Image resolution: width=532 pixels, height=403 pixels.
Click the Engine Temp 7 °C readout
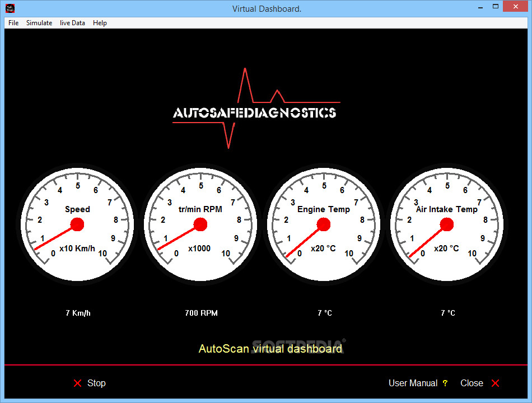(324, 313)
